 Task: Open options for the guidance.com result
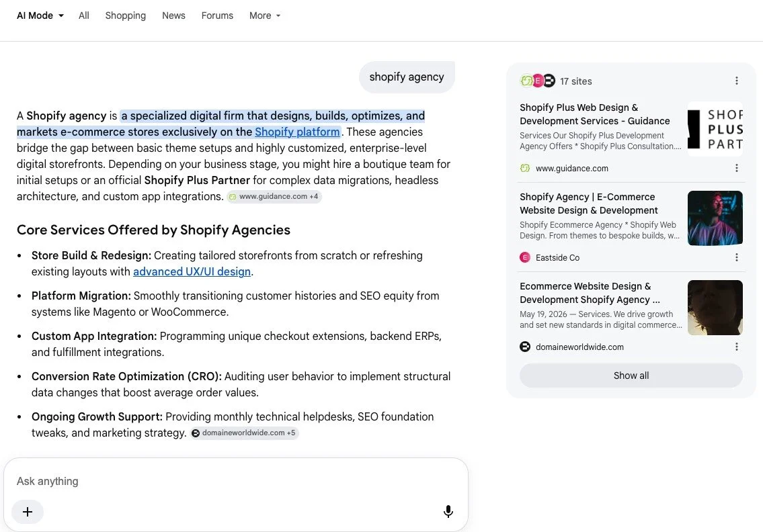737,168
